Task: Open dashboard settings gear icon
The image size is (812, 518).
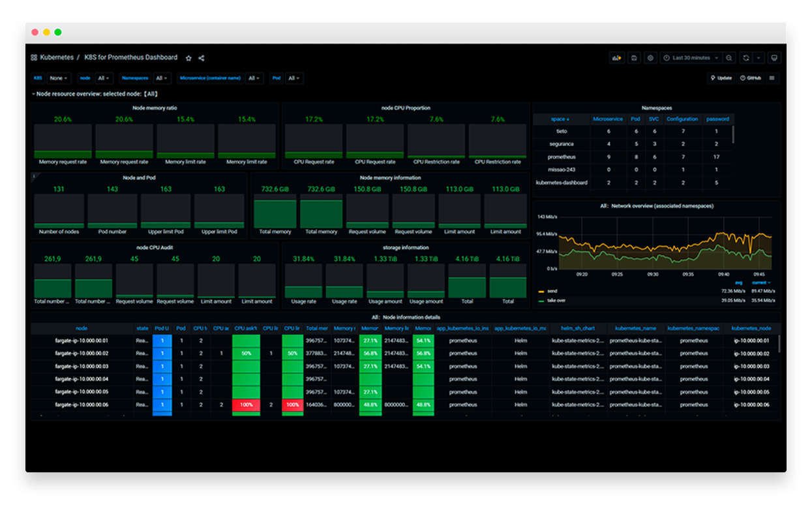Action: pyautogui.click(x=650, y=57)
